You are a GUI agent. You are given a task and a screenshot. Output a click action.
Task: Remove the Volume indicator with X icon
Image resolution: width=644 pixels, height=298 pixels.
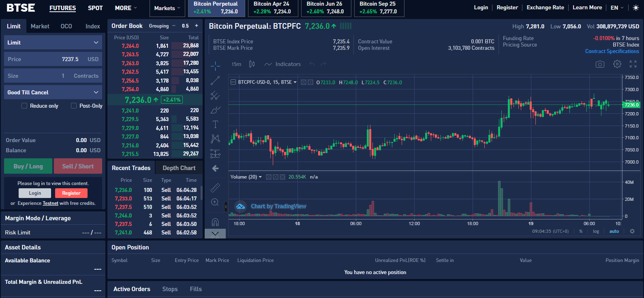282,177
